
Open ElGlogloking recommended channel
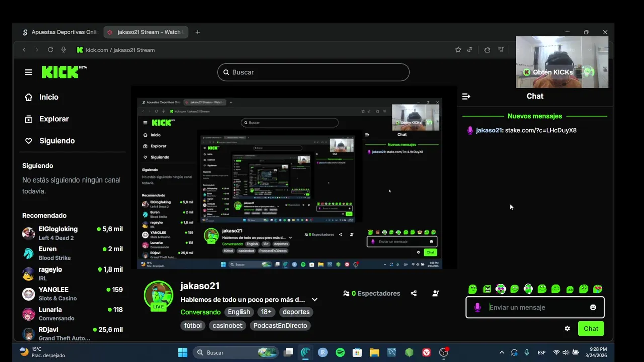pos(72,233)
